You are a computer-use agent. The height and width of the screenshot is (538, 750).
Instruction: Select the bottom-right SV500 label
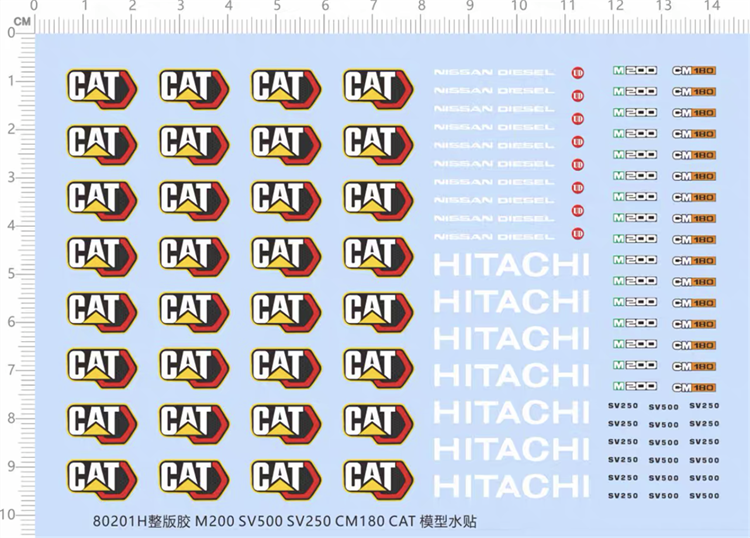point(704,495)
